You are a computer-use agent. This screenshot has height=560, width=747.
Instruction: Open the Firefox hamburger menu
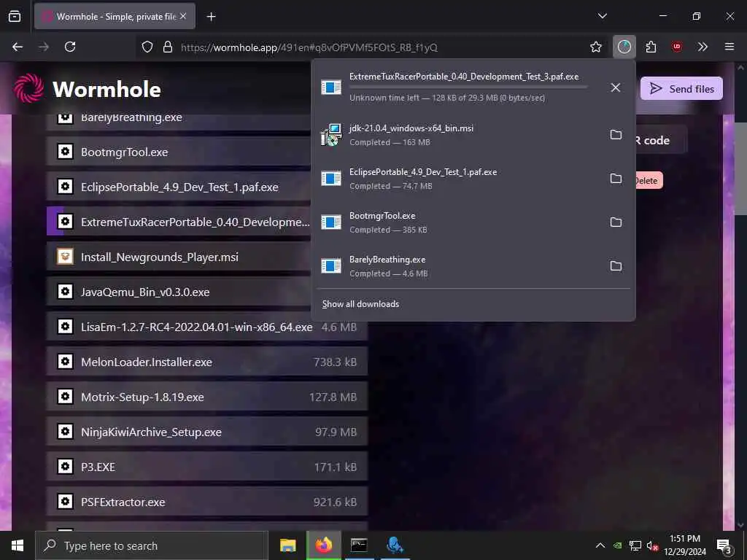pos(729,47)
